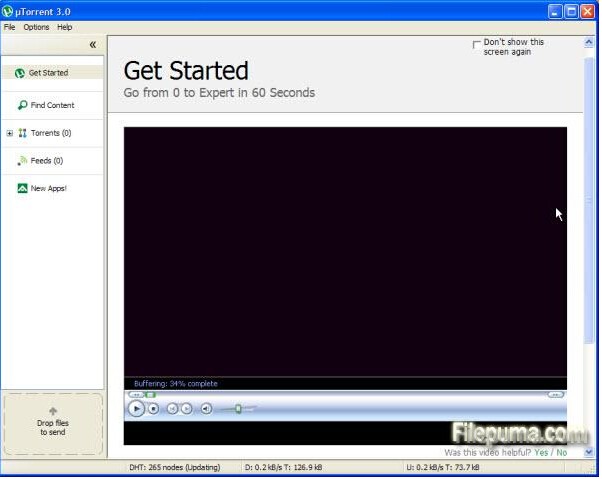Expand the Torrents tree node
This screenshot has width=602, height=479.
(9, 133)
